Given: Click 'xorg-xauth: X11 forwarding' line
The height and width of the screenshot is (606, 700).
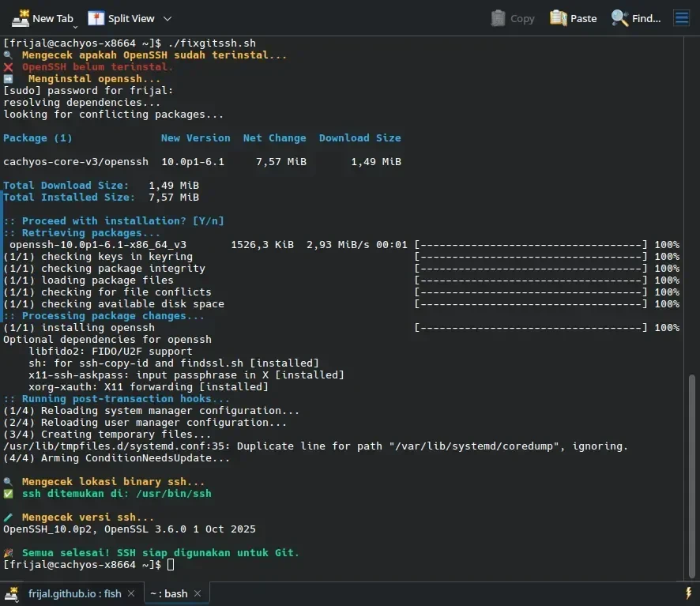Looking at the screenshot, I should point(149,386).
